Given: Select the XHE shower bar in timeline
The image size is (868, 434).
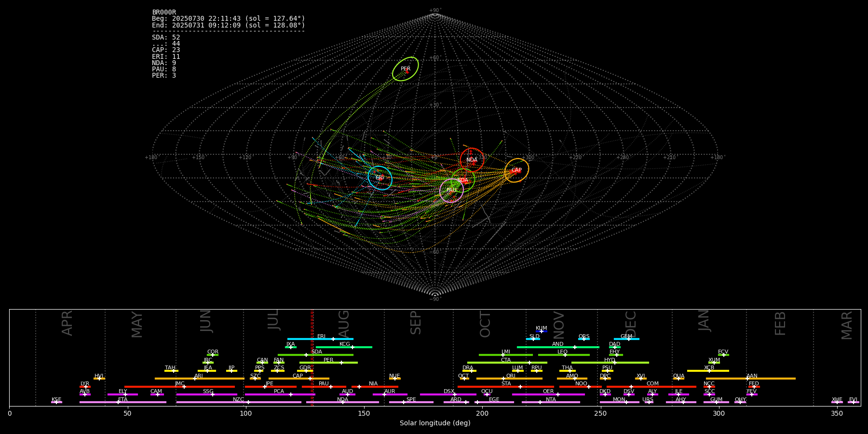Looking at the screenshot, I should [837, 402].
